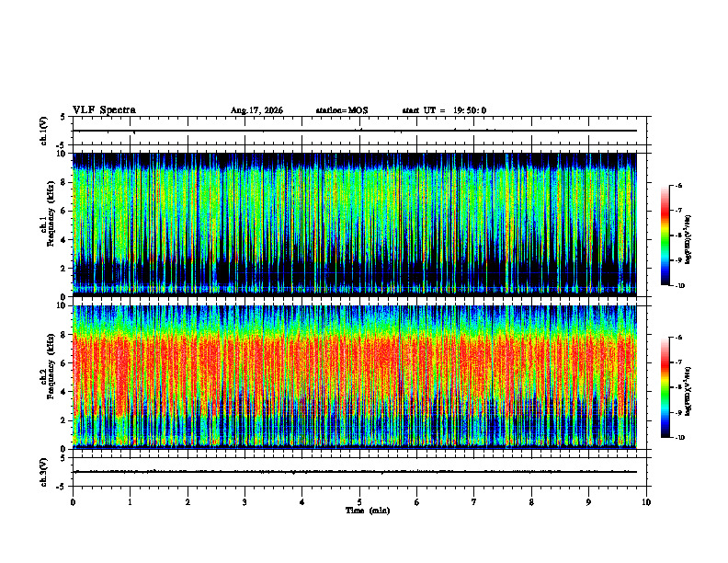Click the "-8" label on ch.2 colorbar

pos(678,387)
